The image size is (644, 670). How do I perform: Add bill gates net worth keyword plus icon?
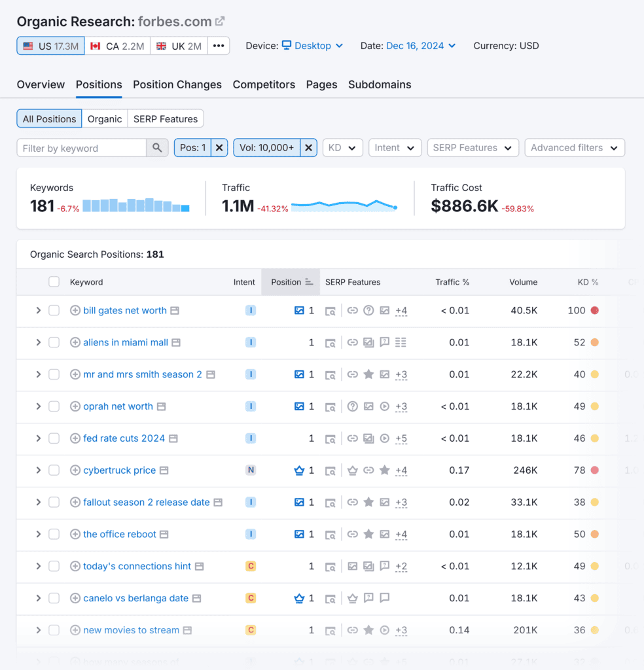tap(75, 311)
